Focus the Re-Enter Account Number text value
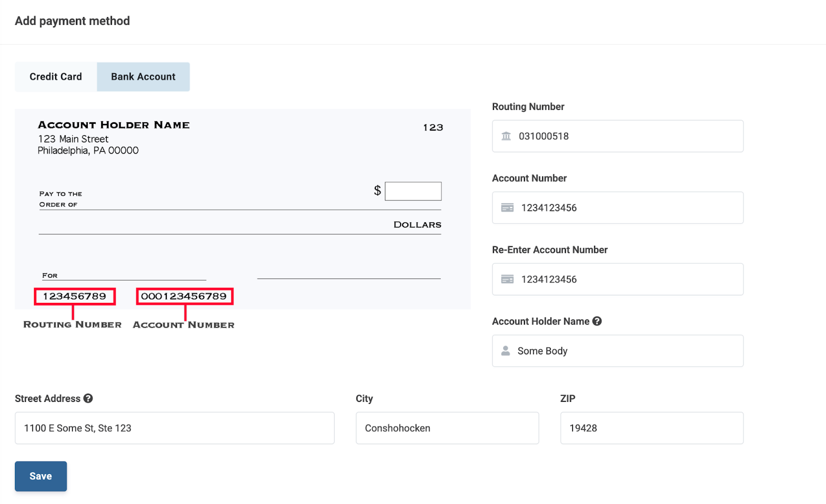 549,280
